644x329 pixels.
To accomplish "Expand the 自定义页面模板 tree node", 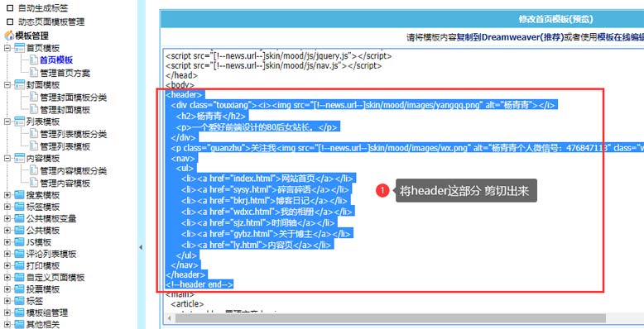I will tap(7, 278).
